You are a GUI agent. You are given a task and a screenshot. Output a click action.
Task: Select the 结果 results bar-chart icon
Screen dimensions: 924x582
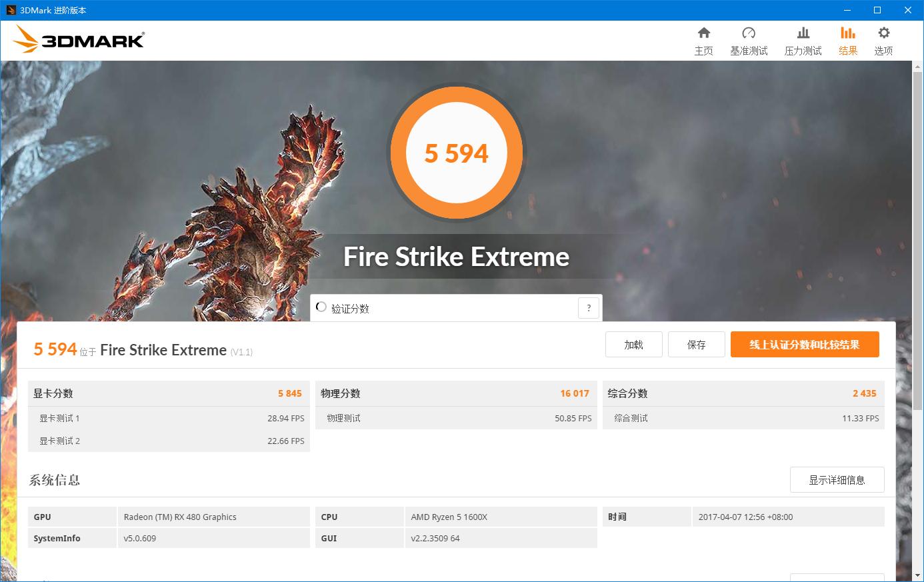pyautogui.click(x=847, y=32)
